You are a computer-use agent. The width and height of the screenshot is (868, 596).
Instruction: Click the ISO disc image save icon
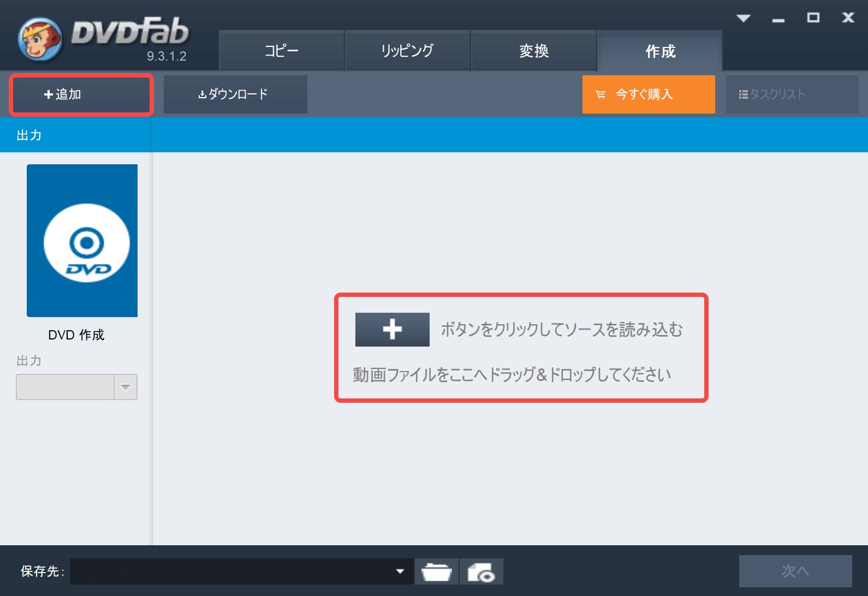481,571
